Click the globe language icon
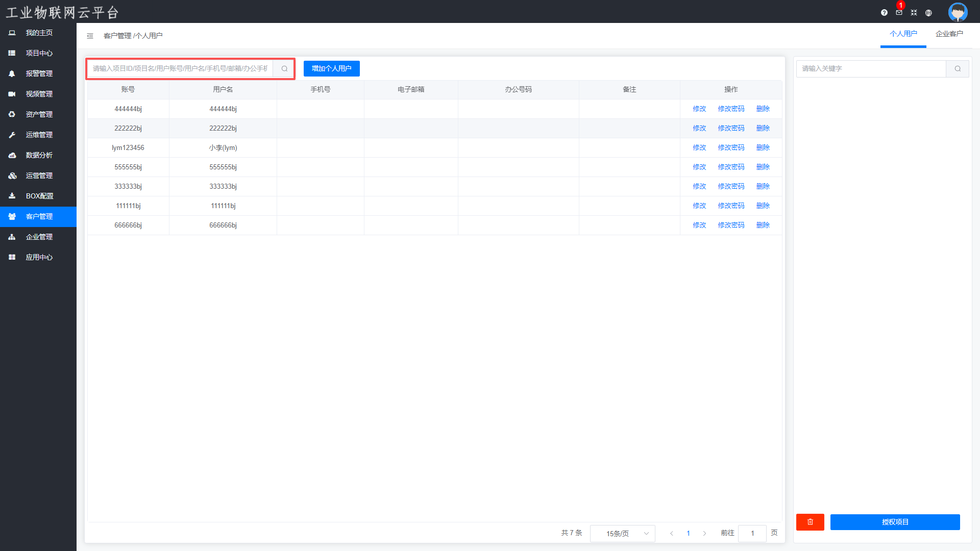Viewport: 980px width, 551px height. tap(928, 13)
